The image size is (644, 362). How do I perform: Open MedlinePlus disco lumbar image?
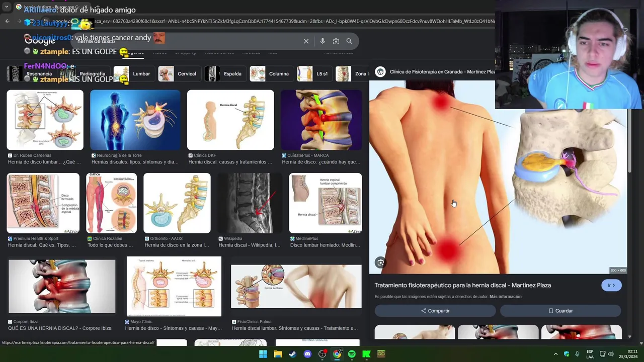pyautogui.click(x=326, y=203)
